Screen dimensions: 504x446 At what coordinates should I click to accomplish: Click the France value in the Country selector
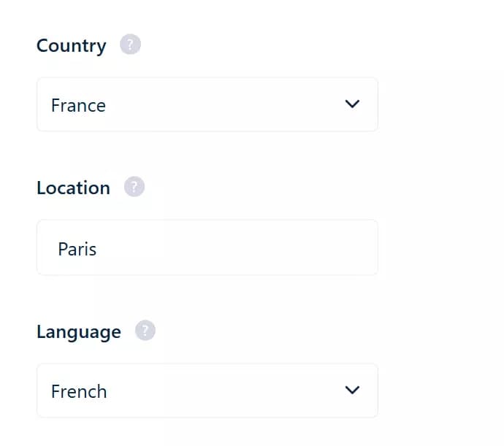coord(78,106)
